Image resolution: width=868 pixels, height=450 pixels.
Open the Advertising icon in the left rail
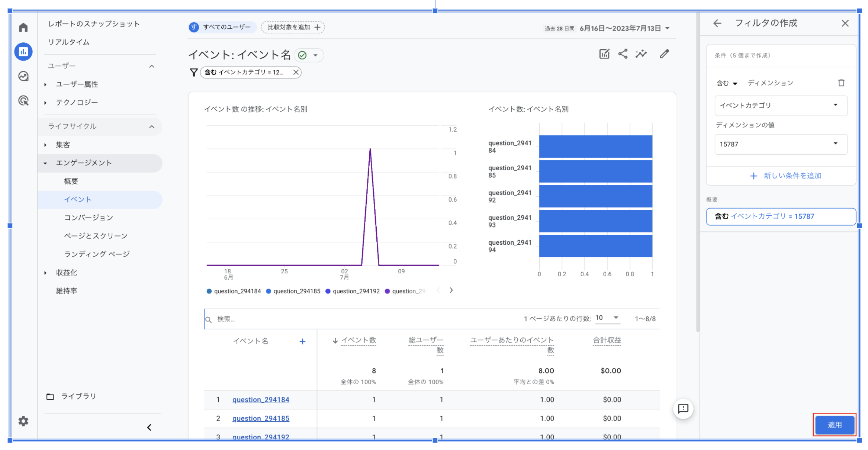click(23, 100)
